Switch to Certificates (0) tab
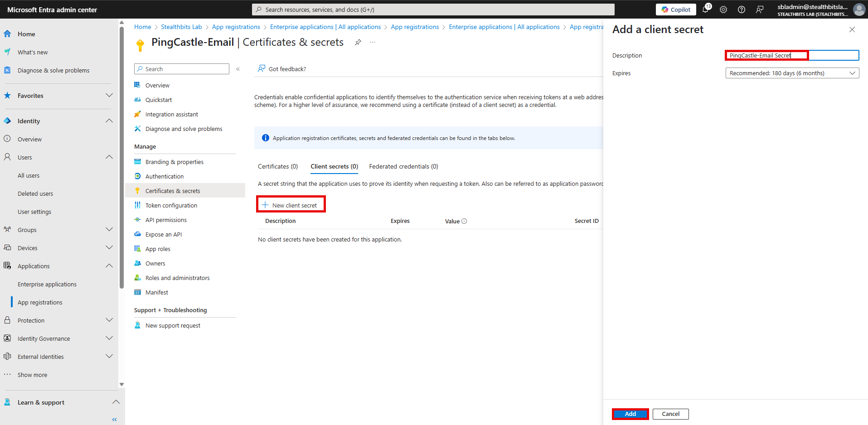This screenshot has width=868, height=425. tap(278, 166)
